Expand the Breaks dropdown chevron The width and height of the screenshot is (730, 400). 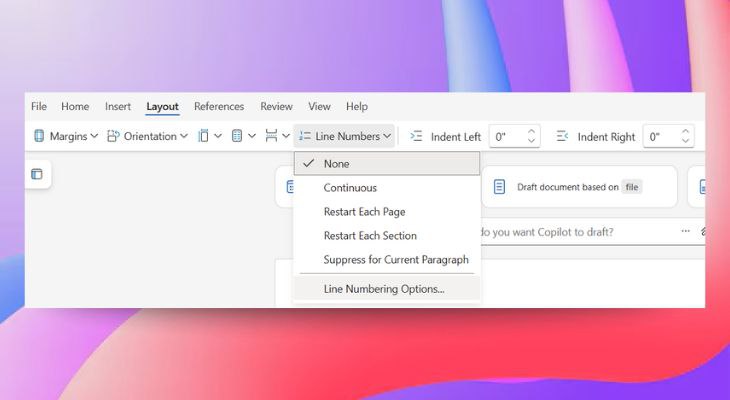tap(286, 136)
